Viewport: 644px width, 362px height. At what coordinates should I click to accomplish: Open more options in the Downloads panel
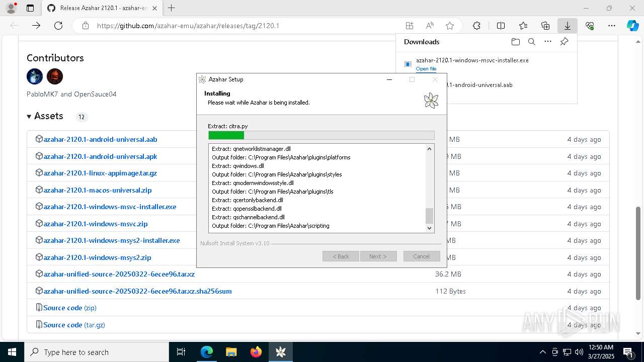coord(548,42)
